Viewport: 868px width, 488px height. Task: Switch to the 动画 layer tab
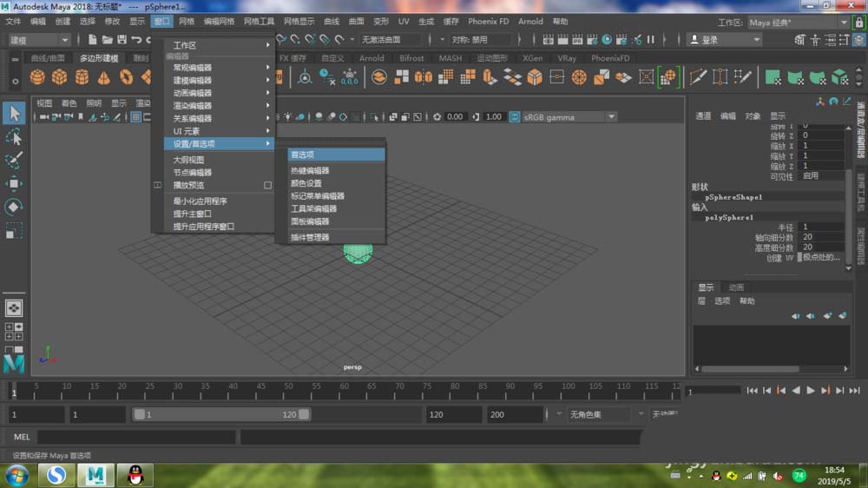[736, 287]
